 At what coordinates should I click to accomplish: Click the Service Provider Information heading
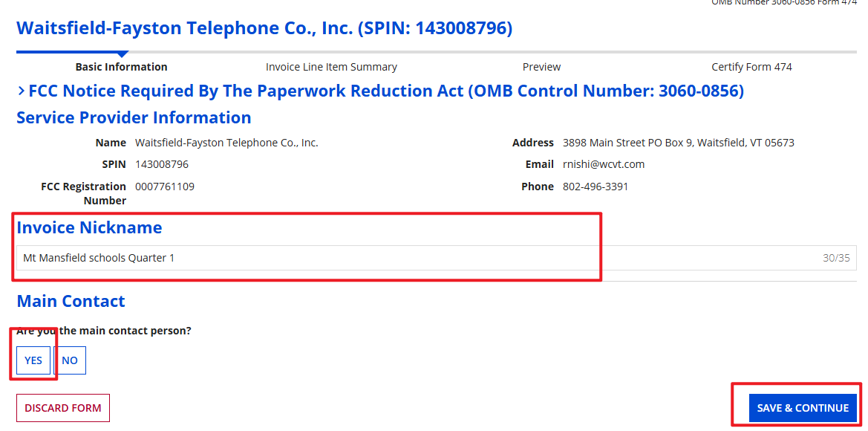point(134,117)
